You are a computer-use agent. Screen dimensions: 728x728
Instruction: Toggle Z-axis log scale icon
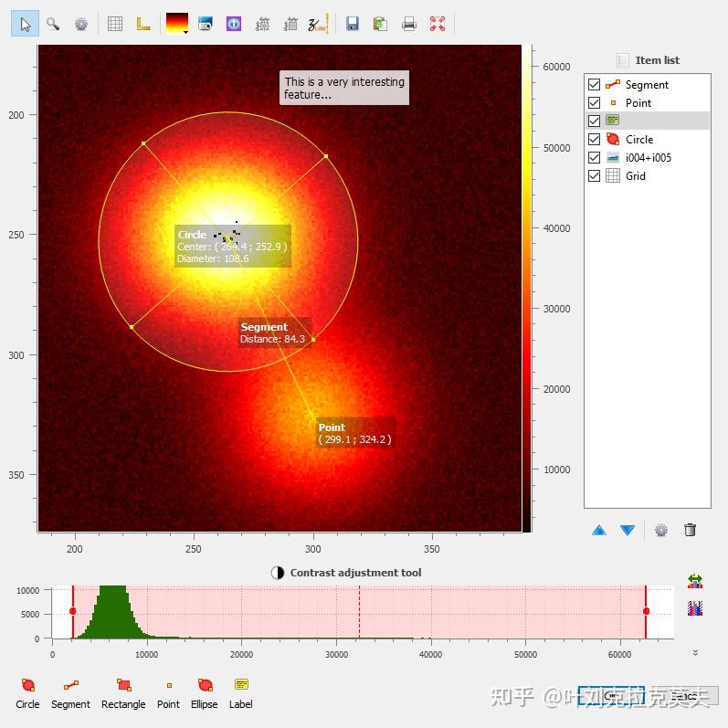click(x=319, y=24)
